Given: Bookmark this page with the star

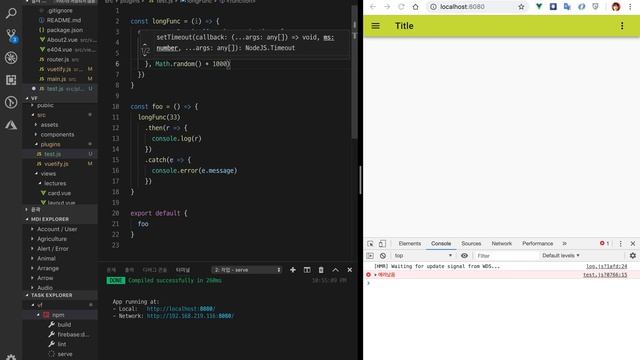Looking at the screenshot, I should 521,7.
